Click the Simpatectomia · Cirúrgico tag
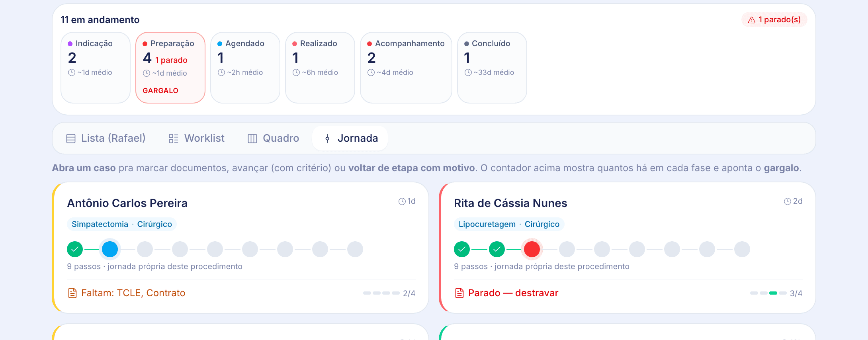This screenshot has width=868, height=340. 122,224
